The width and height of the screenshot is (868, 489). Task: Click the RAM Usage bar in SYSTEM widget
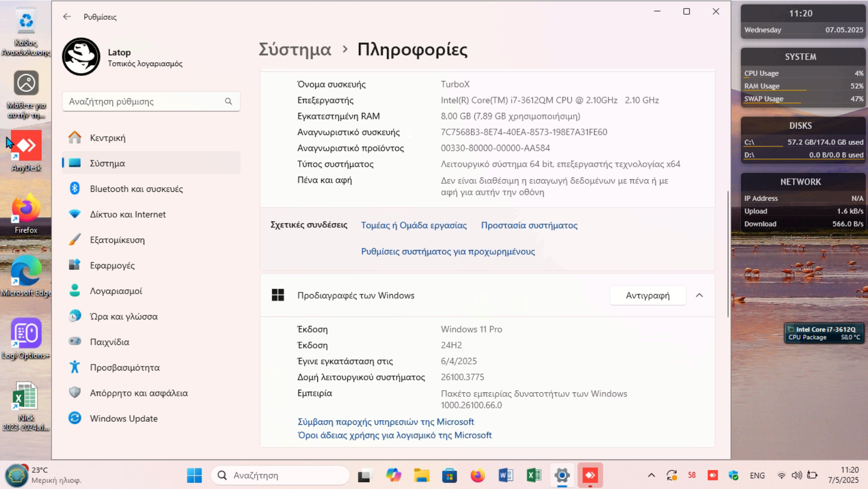click(804, 86)
